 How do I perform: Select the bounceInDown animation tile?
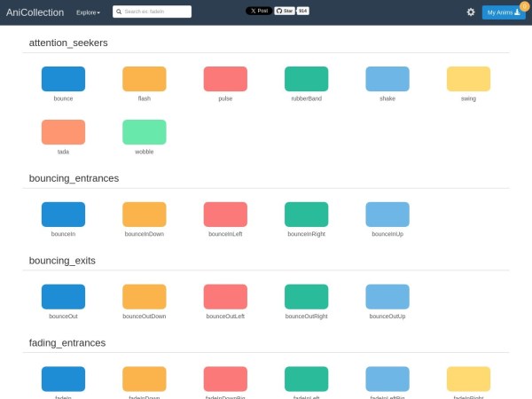pos(144,215)
